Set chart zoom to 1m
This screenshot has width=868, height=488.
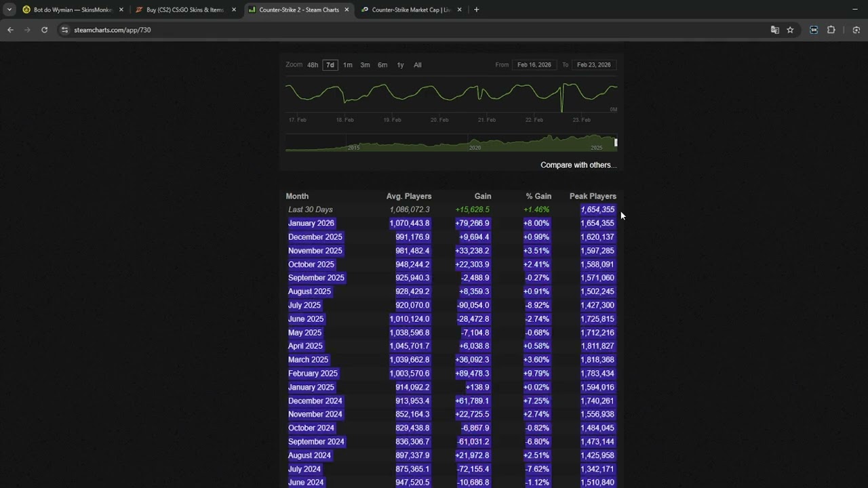[x=348, y=65]
